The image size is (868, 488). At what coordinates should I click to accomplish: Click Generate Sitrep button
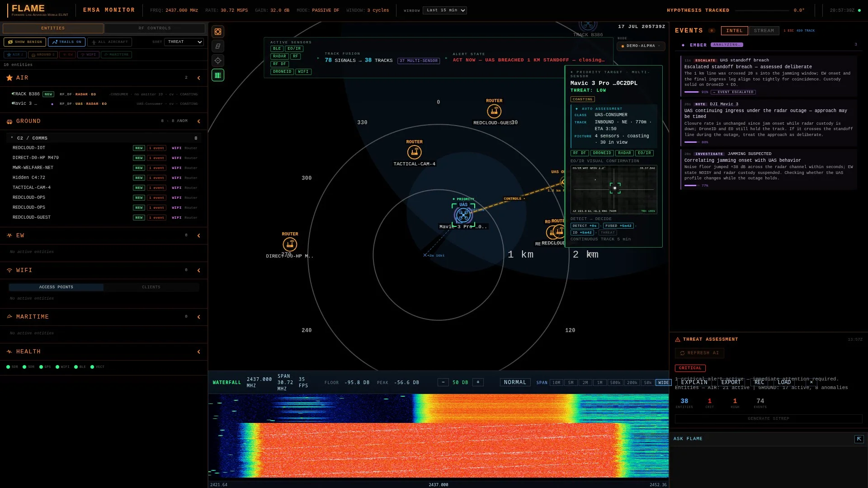coord(769,419)
